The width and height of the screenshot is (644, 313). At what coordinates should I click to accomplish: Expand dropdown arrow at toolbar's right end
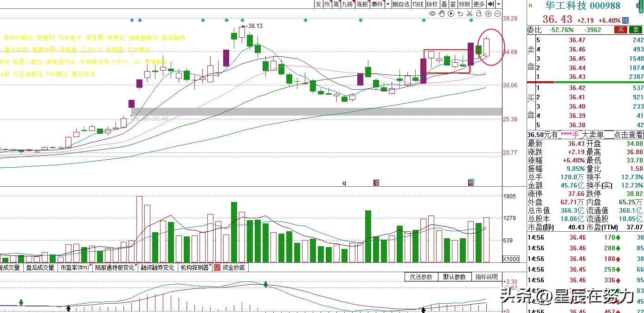(x=499, y=4)
